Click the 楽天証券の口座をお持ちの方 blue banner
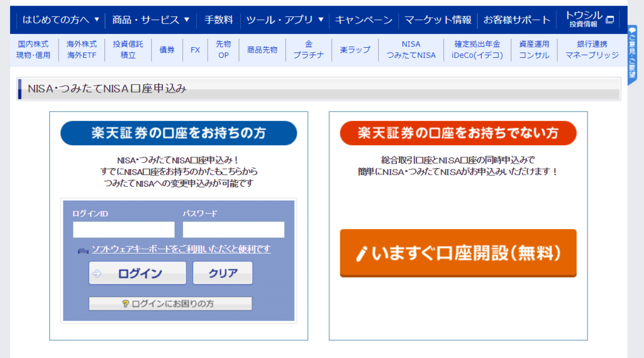Viewport: 644px width, 358px height. tap(179, 133)
